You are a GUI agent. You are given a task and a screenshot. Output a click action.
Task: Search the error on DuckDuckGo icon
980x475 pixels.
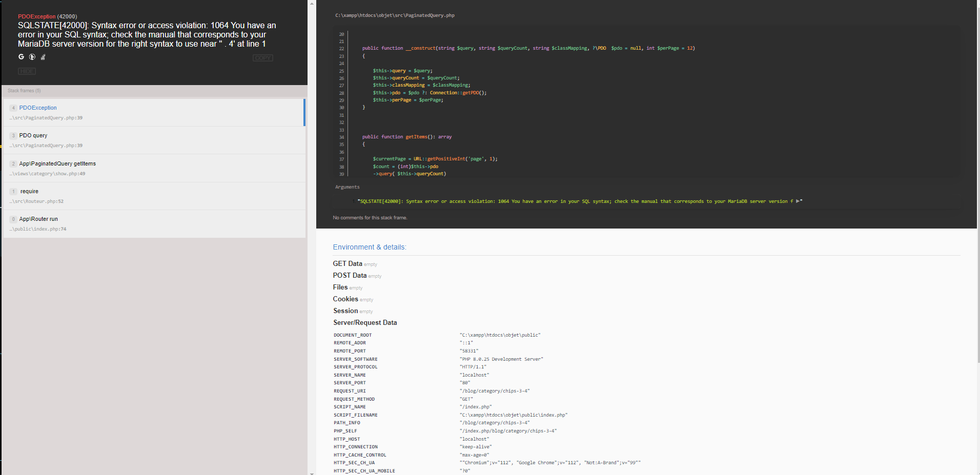click(32, 57)
